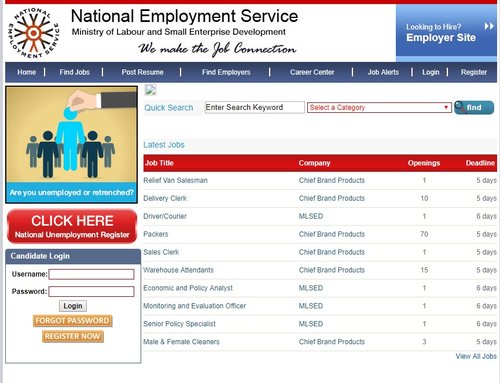Click the unemployed or retrenched banner image
This screenshot has width=500, height=383.
(x=71, y=145)
